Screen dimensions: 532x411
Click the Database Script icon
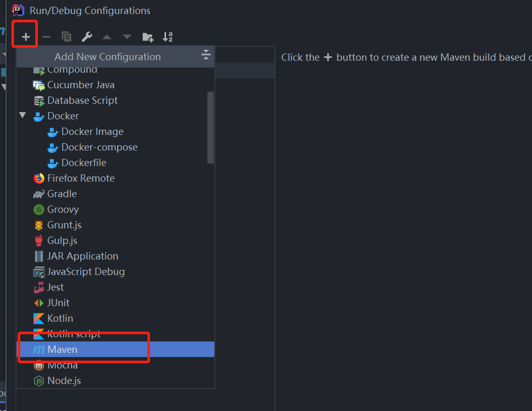point(39,101)
